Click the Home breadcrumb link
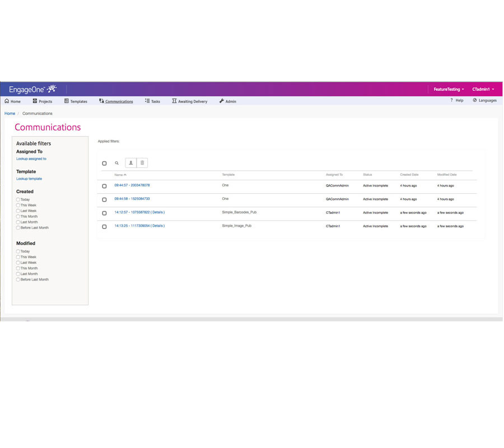 (x=10, y=114)
